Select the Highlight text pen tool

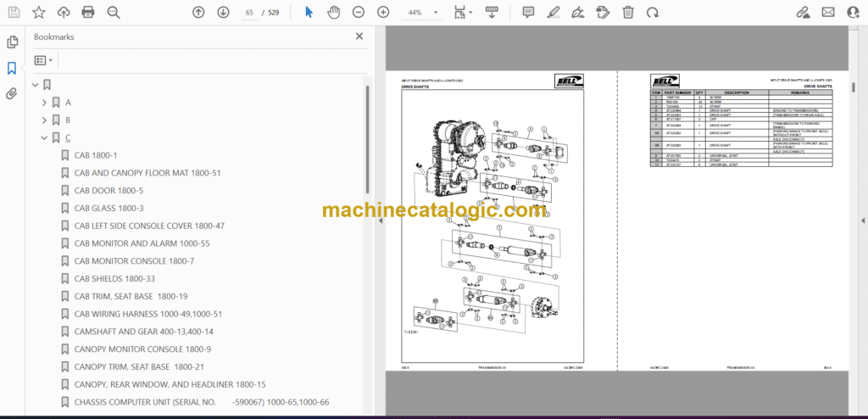553,12
